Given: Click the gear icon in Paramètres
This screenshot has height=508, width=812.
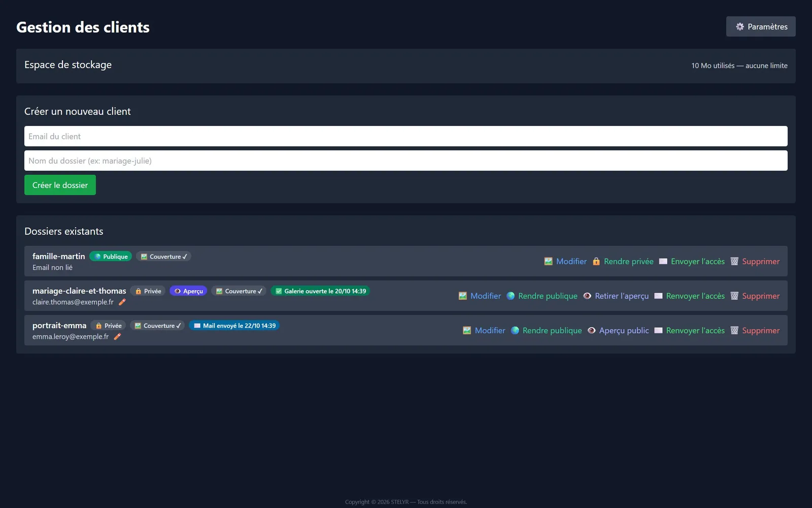Looking at the screenshot, I should [740, 26].
